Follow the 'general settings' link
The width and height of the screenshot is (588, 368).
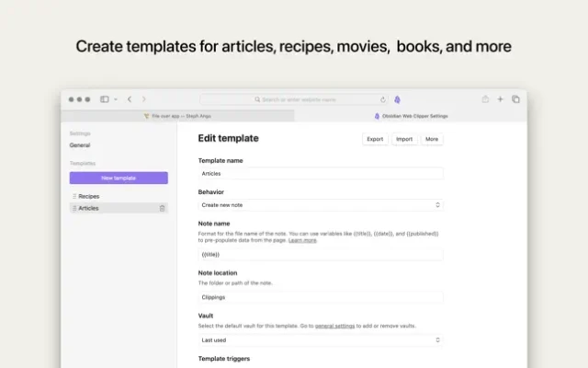[335, 327]
